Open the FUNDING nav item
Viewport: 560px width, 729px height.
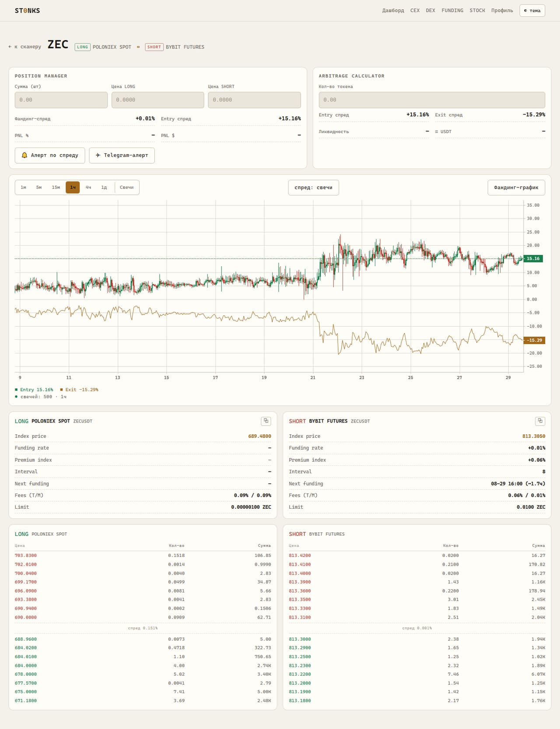[452, 11]
